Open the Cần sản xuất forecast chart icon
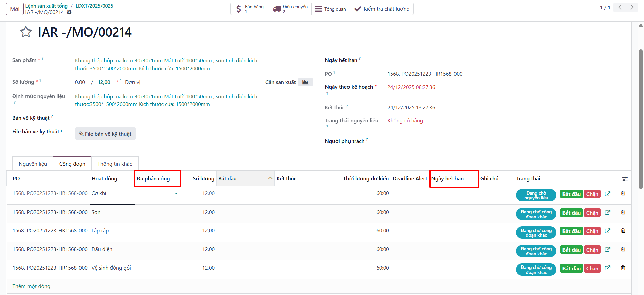644x295 pixels. click(305, 82)
